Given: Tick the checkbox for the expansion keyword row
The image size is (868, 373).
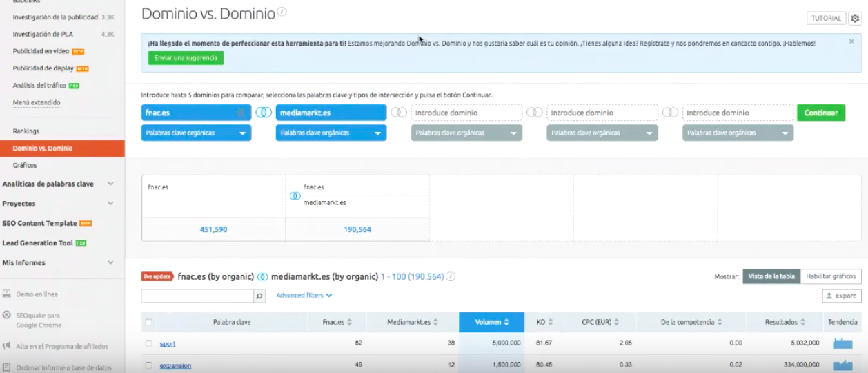Looking at the screenshot, I should click(148, 365).
